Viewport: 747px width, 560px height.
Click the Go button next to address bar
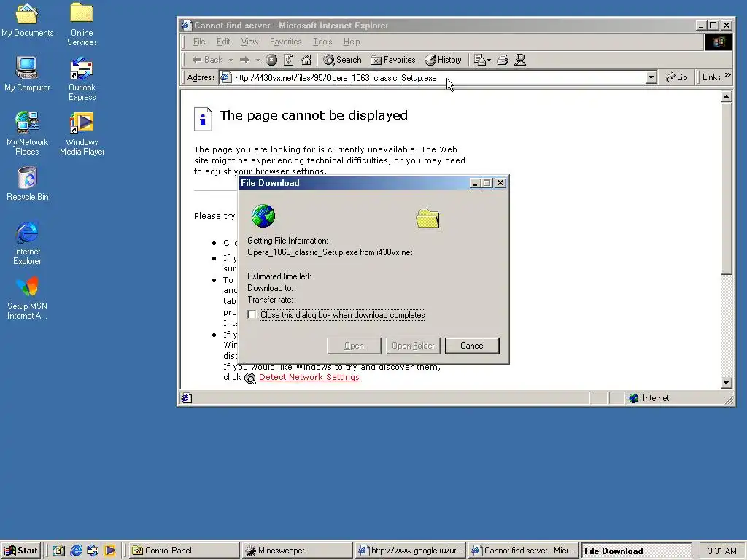point(676,77)
